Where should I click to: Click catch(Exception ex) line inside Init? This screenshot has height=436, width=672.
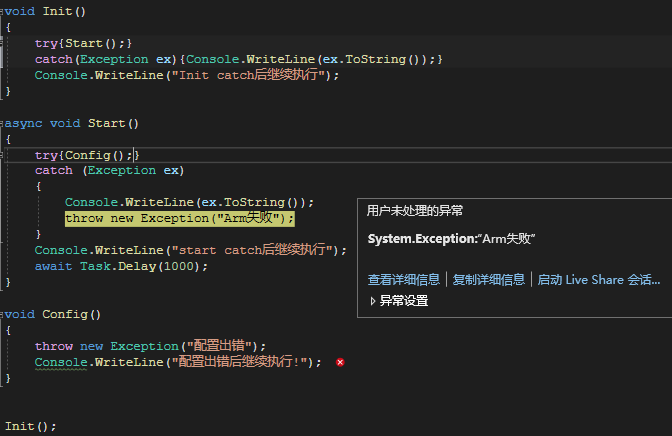coord(239,59)
